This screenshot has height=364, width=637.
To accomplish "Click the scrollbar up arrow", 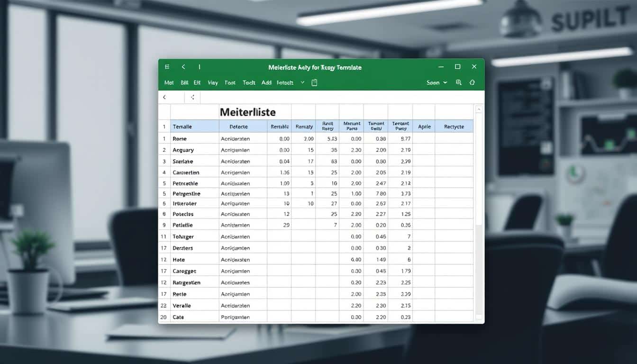I will pyautogui.click(x=479, y=109).
